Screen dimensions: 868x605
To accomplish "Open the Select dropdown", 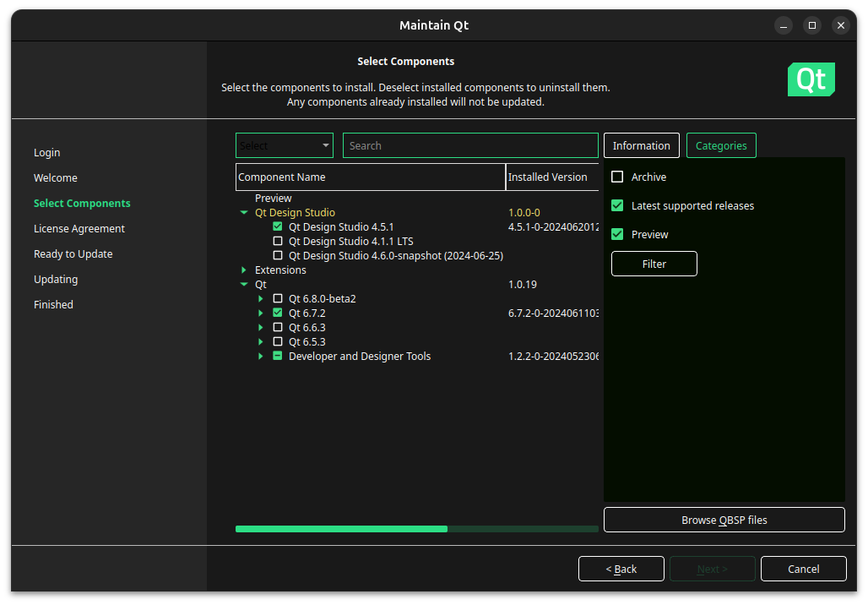I will coord(284,145).
